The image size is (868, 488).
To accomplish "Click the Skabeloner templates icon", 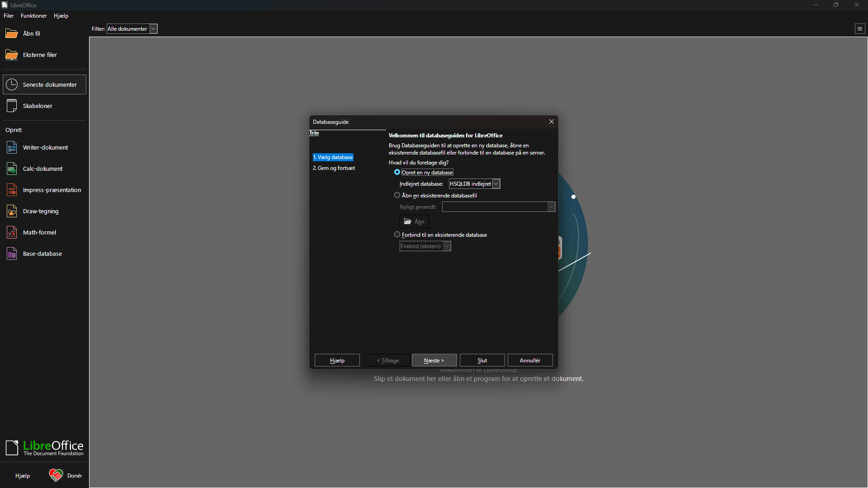I will click(12, 106).
